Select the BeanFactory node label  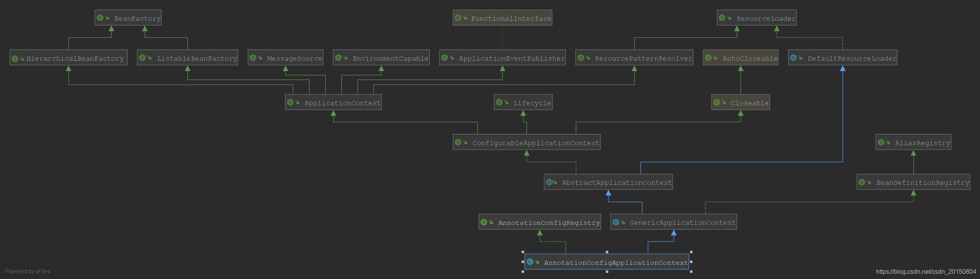coord(137,18)
